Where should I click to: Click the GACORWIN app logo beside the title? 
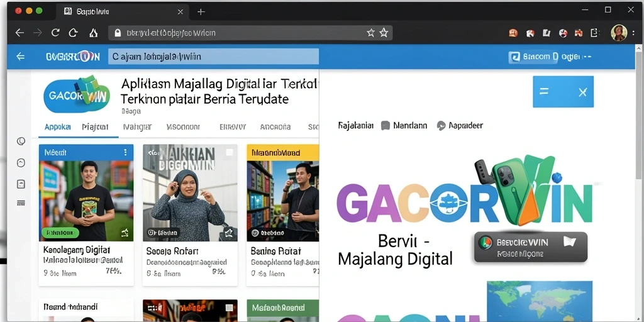(x=76, y=94)
